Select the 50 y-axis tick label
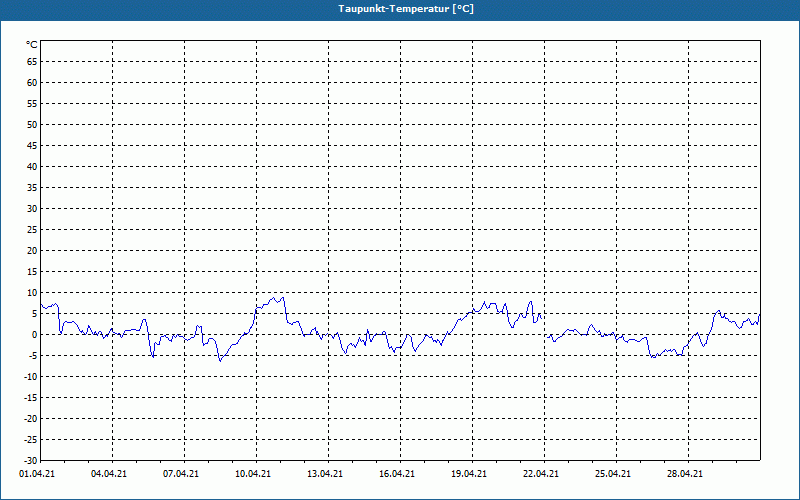 pos(32,124)
